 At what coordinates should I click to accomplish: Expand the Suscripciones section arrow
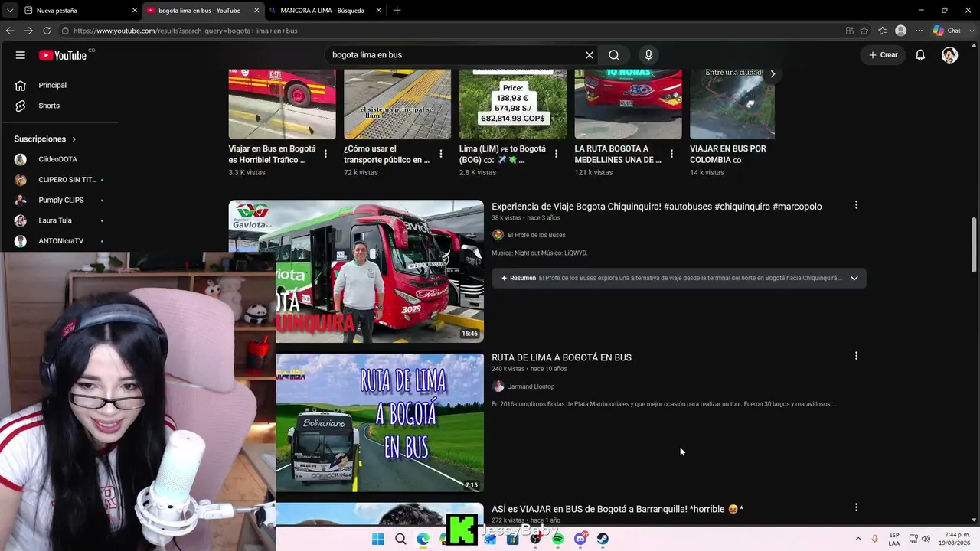tap(74, 139)
